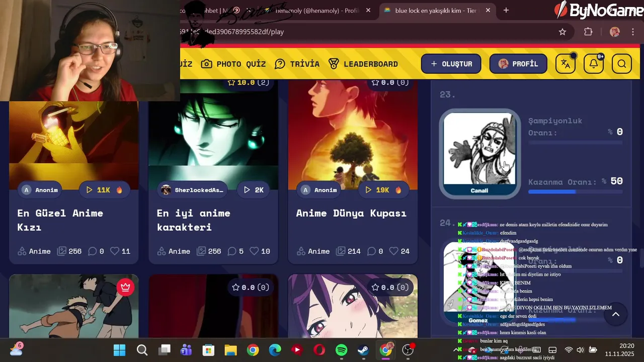Bookmark this page with the star icon

pos(562,32)
